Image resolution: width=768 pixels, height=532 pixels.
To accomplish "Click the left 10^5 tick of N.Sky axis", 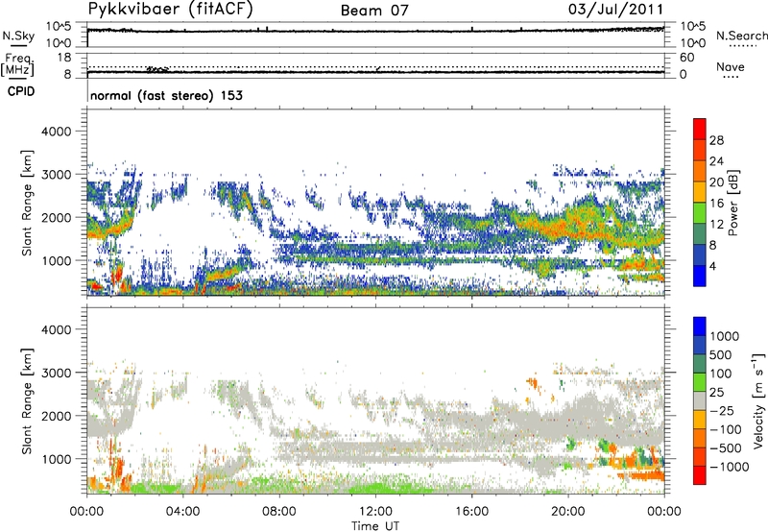I will pyautogui.click(x=59, y=27).
